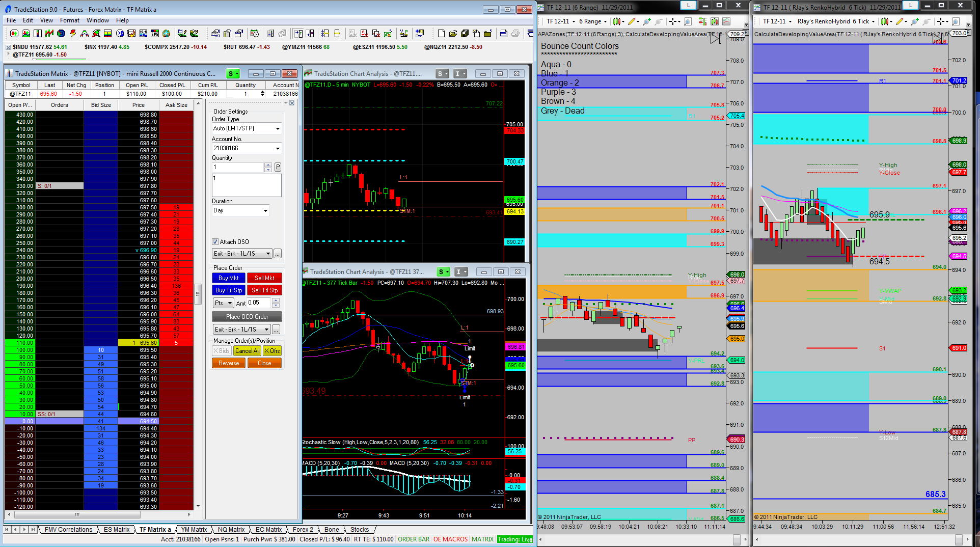Click the Bid Size column header in Matrix
The height and width of the screenshot is (547, 980).
(101, 105)
